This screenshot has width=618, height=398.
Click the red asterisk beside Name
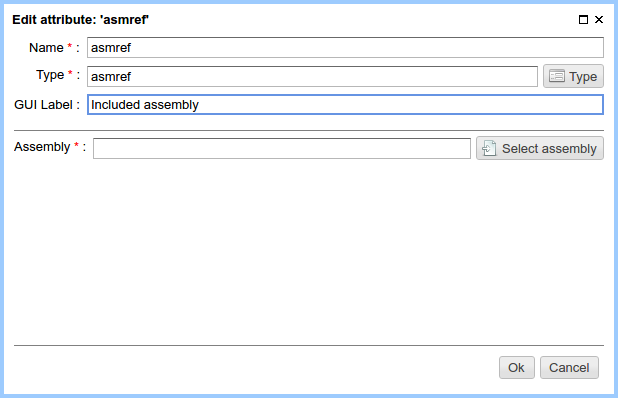coord(70,46)
